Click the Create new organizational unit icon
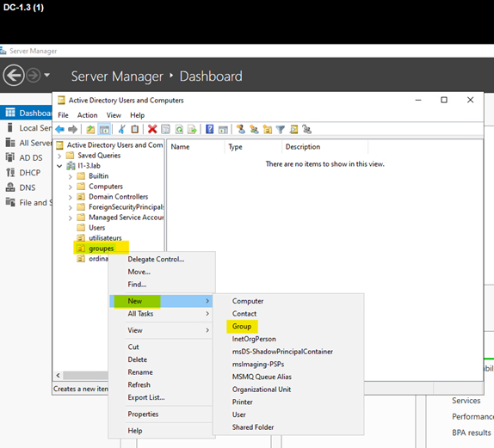 pos(267,129)
